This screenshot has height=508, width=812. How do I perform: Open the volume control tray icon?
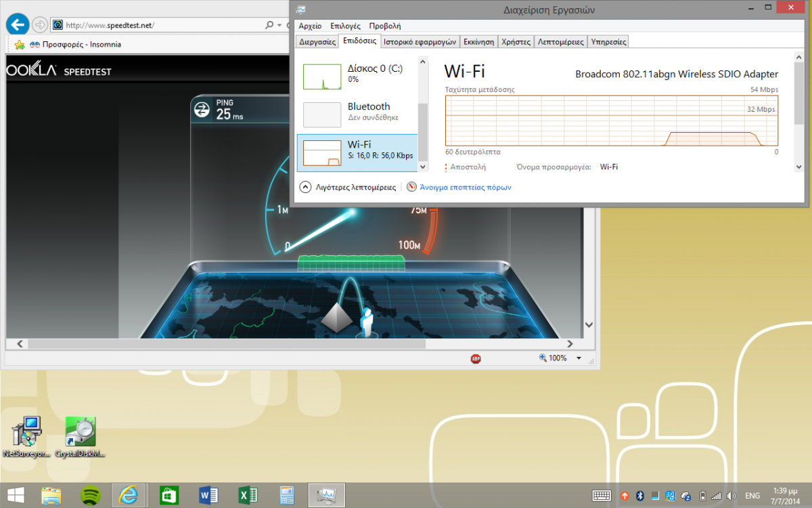point(731,496)
